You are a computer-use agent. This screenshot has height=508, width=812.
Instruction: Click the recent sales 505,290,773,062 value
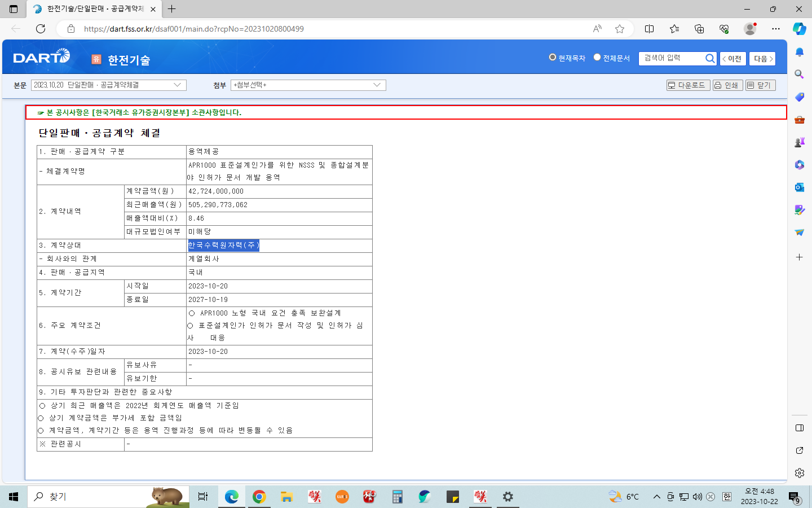click(218, 205)
